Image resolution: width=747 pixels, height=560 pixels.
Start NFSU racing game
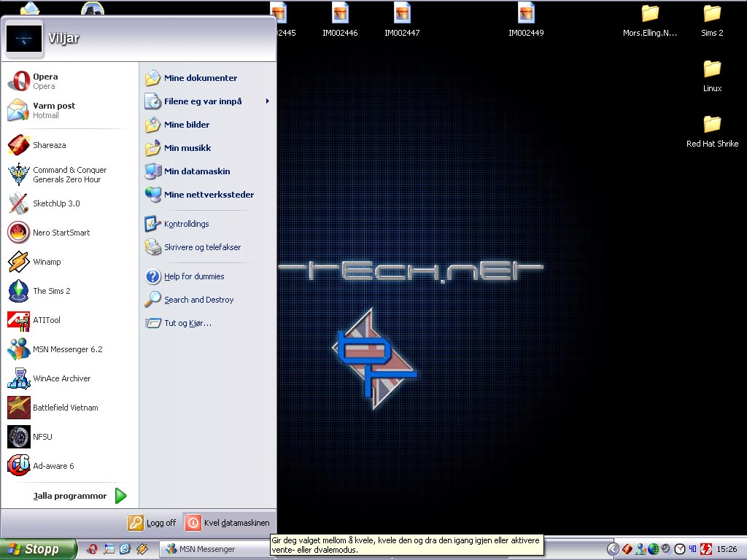point(70,437)
